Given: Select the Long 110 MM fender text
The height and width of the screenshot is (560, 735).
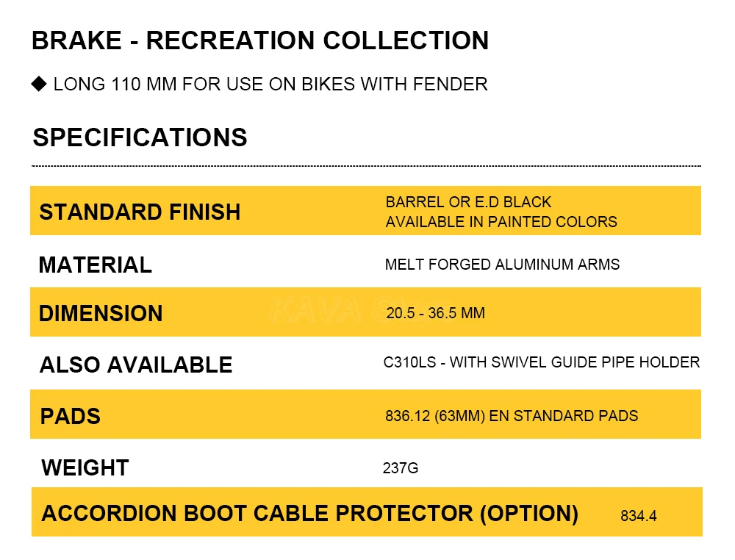Looking at the screenshot, I should 270,84.
